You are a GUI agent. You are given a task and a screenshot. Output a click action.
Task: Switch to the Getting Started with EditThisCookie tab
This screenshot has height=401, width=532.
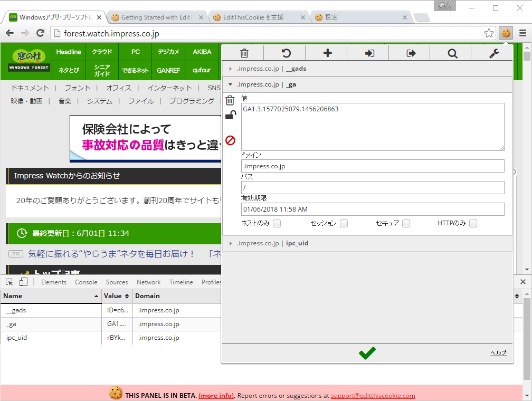[x=157, y=17]
